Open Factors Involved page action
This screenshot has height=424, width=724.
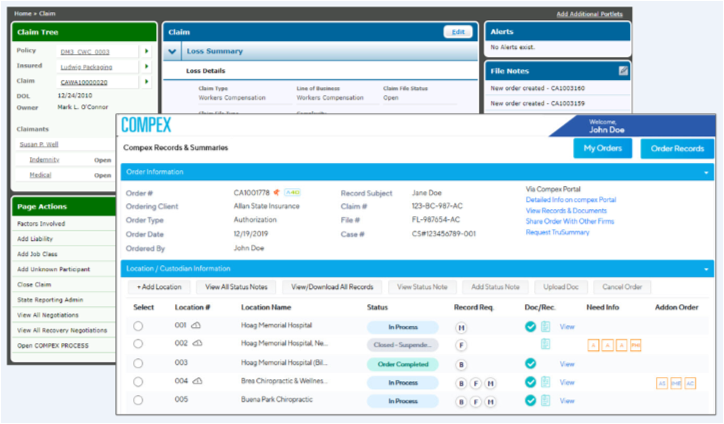41,224
